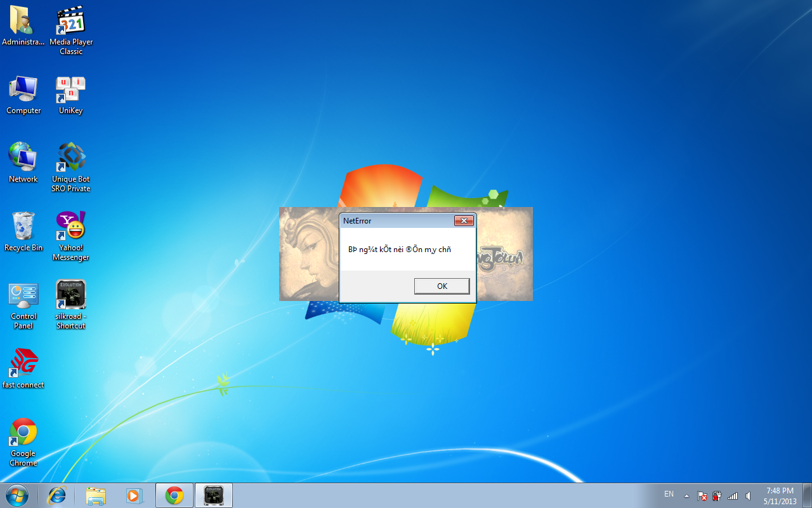This screenshot has width=812, height=508.
Task: Show hidden system tray icons
Action: point(686,496)
